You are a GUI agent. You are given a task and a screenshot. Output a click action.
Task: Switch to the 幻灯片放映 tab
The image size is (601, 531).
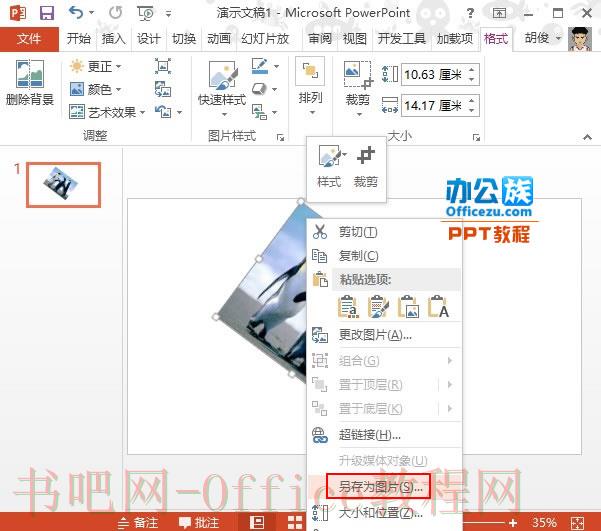265,39
